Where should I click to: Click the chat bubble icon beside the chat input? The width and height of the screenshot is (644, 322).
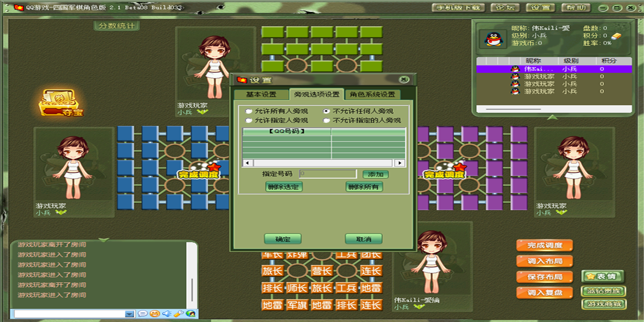click(143, 314)
